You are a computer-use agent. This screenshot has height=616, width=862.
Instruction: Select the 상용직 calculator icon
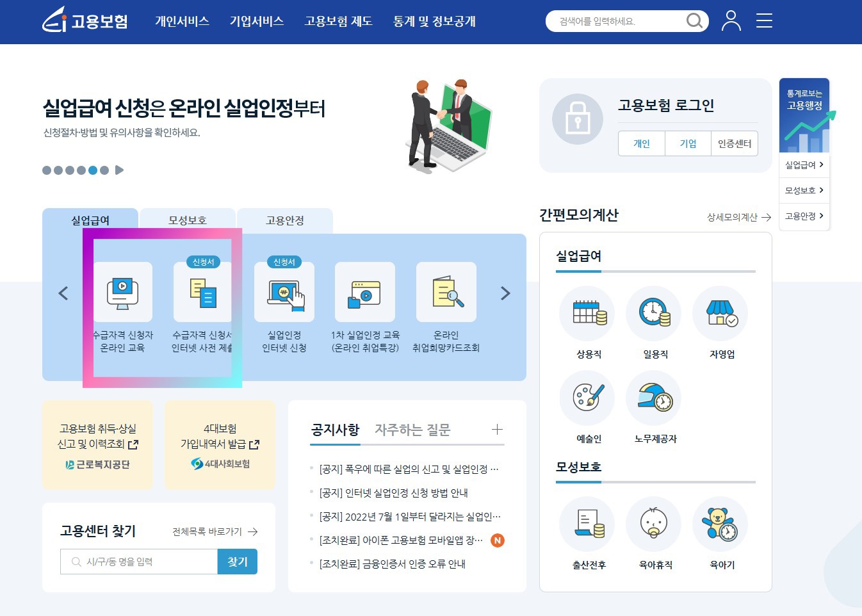pyautogui.click(x=587, y=313)
